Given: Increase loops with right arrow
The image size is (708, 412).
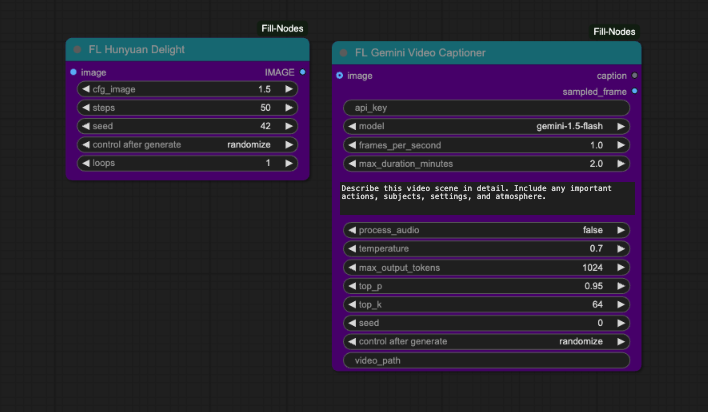Looking at the screenshot, I should 289,163.
